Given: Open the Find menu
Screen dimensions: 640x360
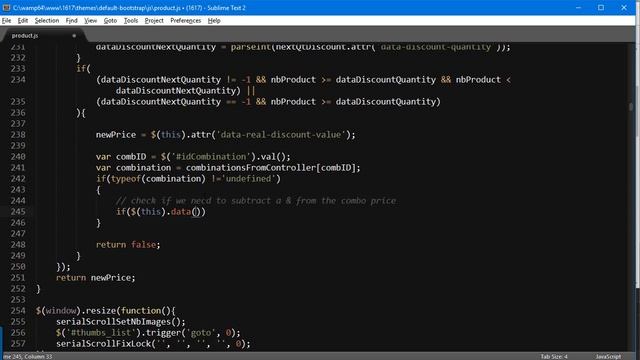Looking at the screenshot, I should 71,20.
